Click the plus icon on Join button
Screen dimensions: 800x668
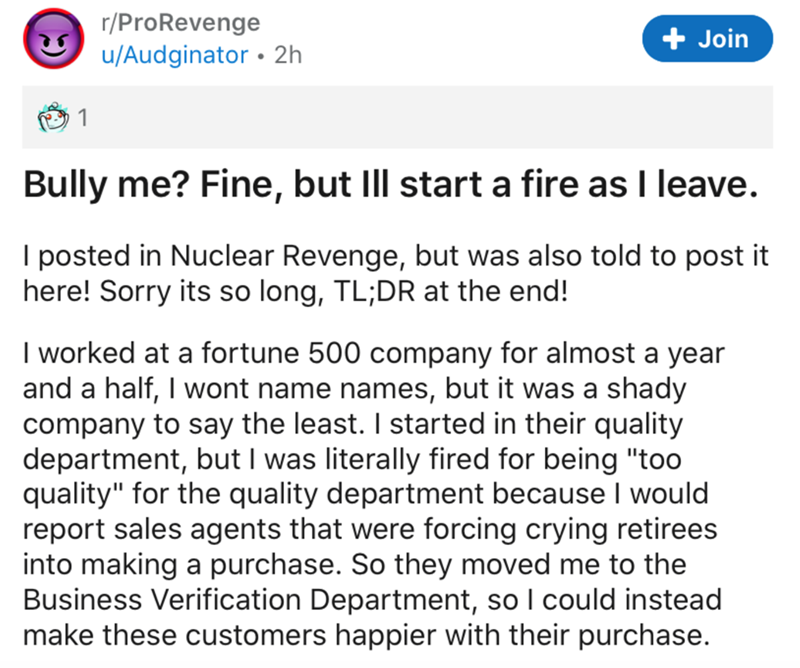click(x=671, y=39)
